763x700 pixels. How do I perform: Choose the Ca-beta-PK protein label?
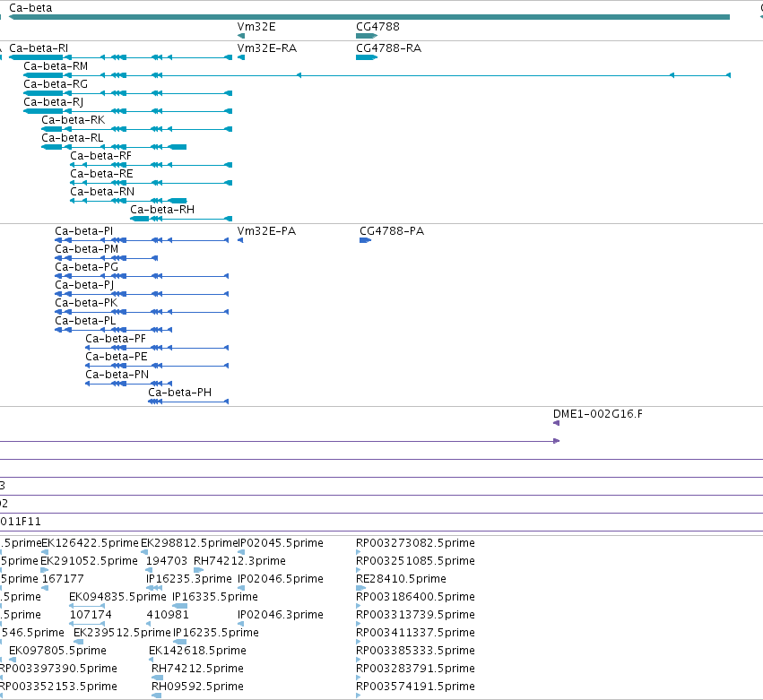pyautogui.click(x=86, y=303)
